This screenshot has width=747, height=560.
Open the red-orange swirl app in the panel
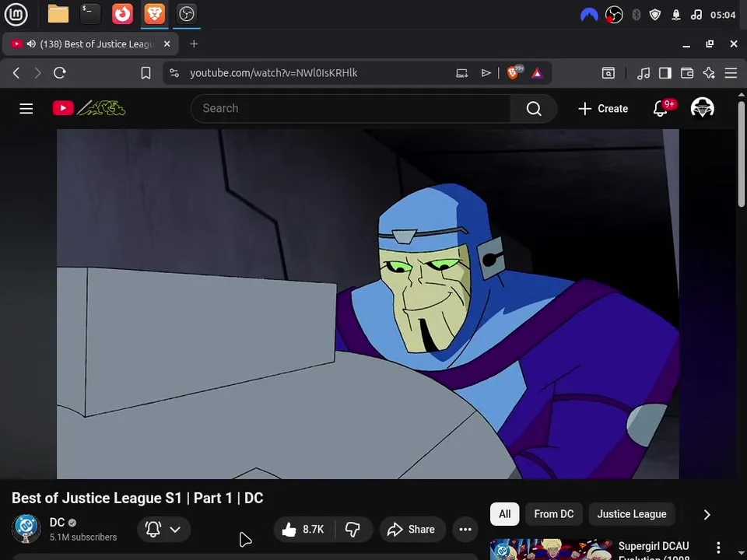coord(122,14)
